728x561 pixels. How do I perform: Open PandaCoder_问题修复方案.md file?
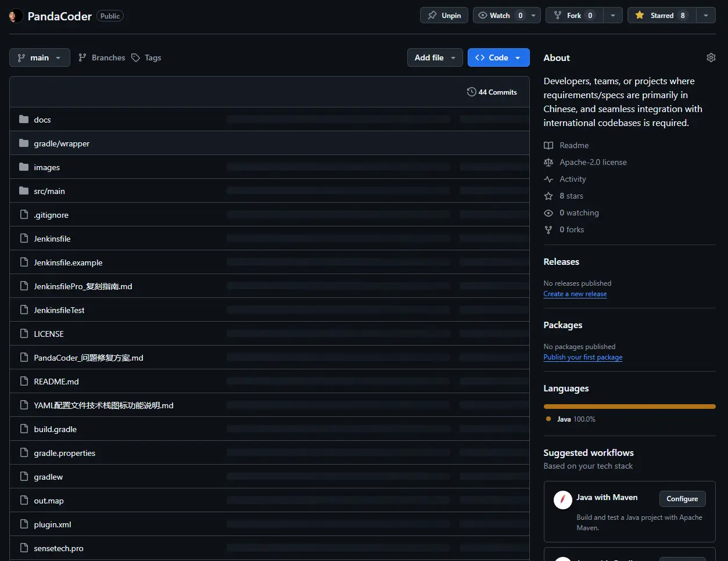pyautogui.click(x=88, y=358)
